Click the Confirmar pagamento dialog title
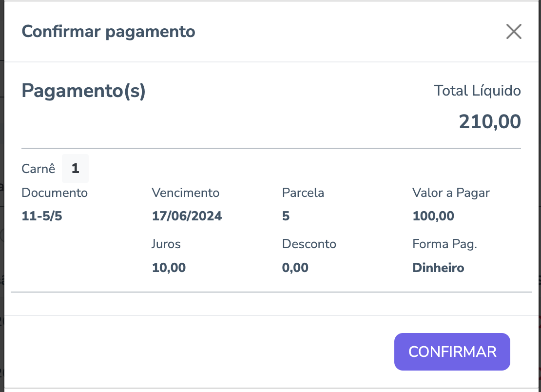541x392 pixels. coord(108,32)
